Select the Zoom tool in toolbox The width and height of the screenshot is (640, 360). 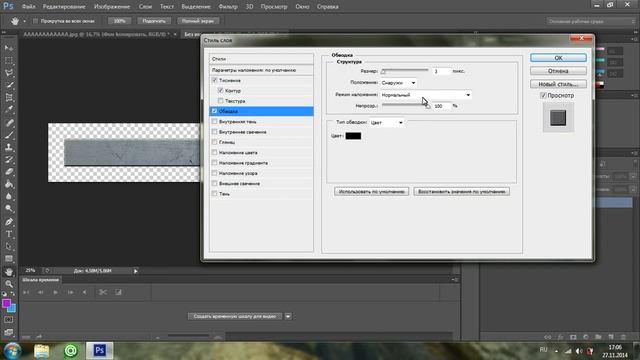tap(9, 284)
